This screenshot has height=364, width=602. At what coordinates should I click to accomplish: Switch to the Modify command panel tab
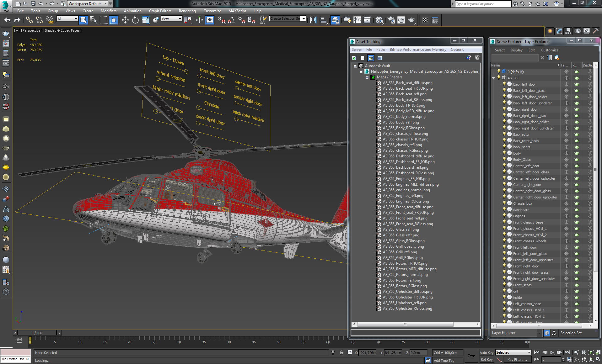559,31
